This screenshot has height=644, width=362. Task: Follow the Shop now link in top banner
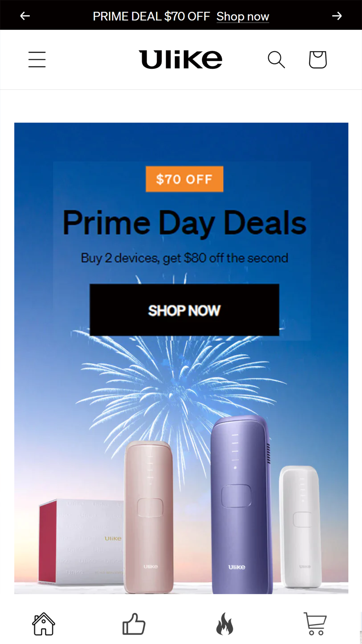tap(243, 16)
